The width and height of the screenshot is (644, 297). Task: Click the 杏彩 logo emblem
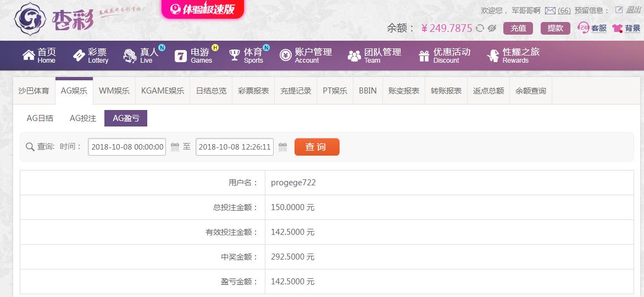click(30, 19)
